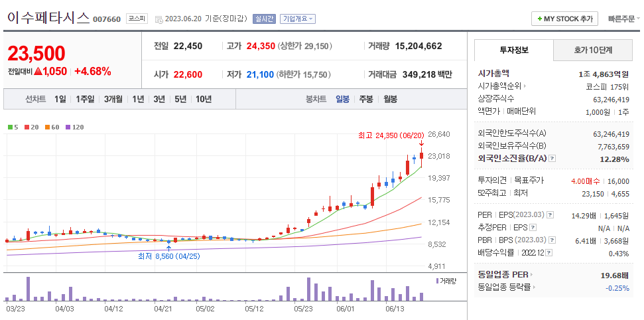Click the 19.68배 industry PER value
The height and width of the screenshot is (320, 644).
click(x=615, y=275)
